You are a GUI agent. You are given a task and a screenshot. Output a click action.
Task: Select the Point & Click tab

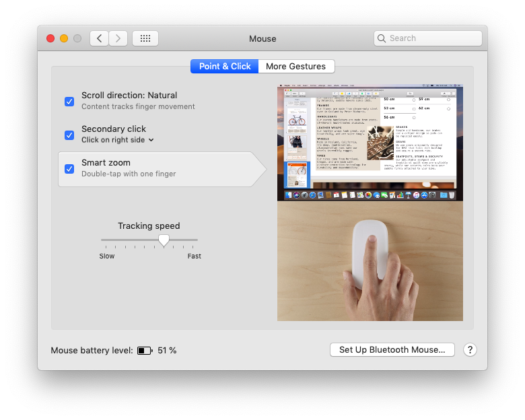pos(225,67)
